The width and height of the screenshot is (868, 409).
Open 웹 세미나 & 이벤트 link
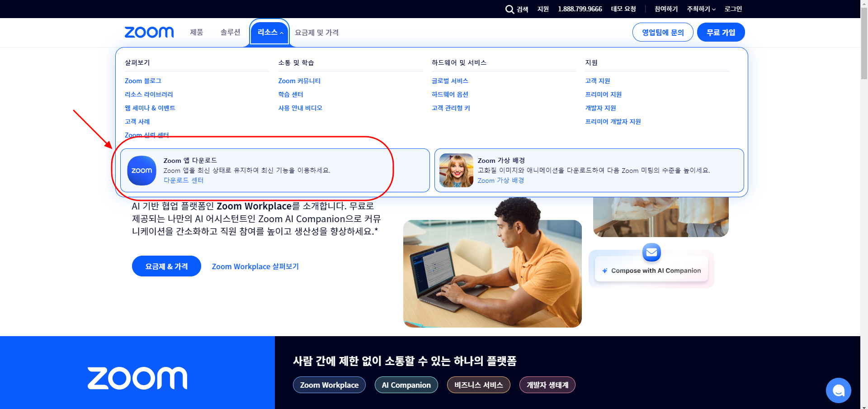(x=150, y=108)
